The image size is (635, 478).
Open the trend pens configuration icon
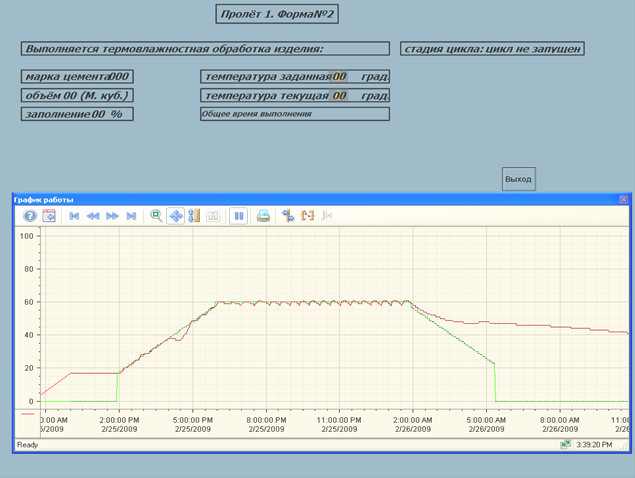pyautogui.click(x=288, y=216)
